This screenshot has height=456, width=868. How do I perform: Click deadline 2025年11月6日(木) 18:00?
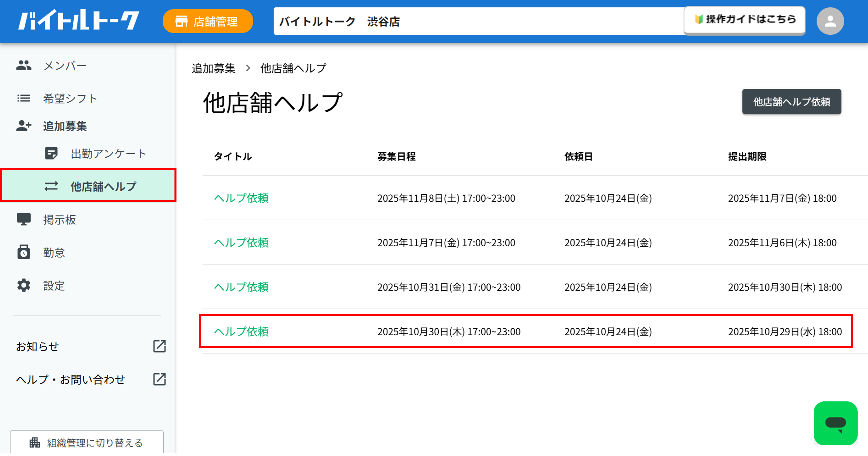[782, 242]
